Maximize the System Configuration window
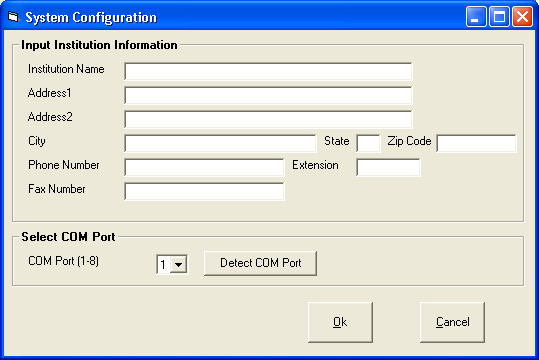539x360 pixels. [499, 17]
